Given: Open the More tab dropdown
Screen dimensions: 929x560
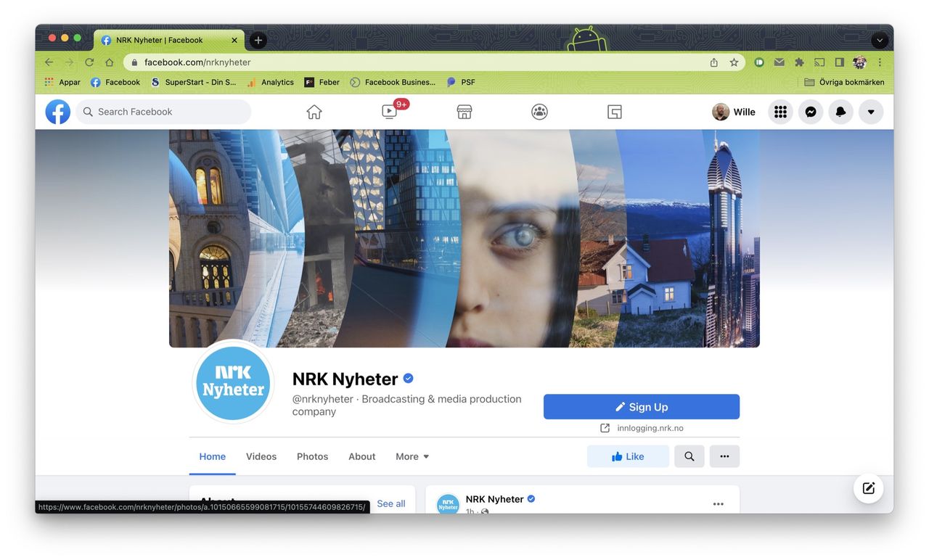Looking at the screenshot, I should click(411, 456).
